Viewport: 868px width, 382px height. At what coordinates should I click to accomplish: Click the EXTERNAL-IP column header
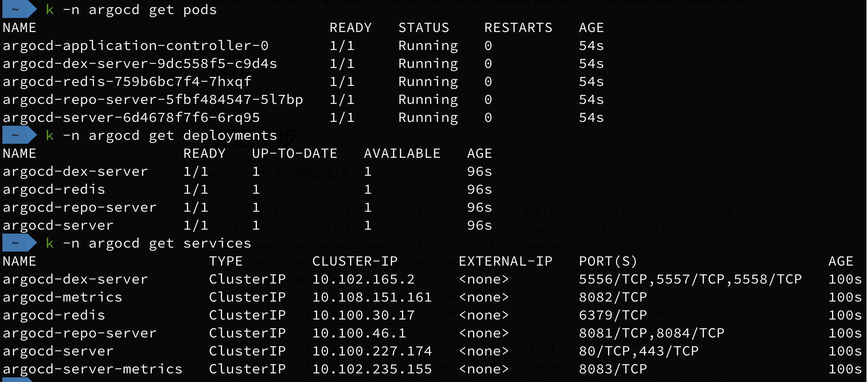click(x=505, y=261)
